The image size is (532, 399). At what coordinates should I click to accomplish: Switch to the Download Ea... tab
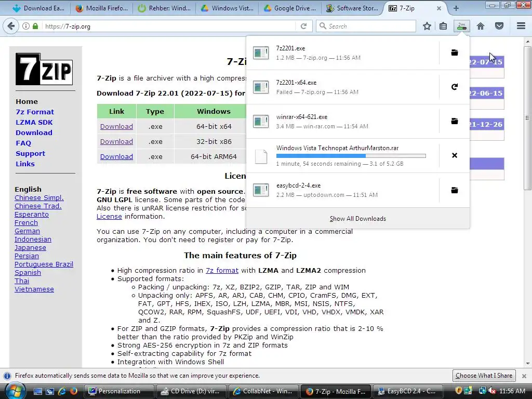pyautogui.click(x=38, y=8)
